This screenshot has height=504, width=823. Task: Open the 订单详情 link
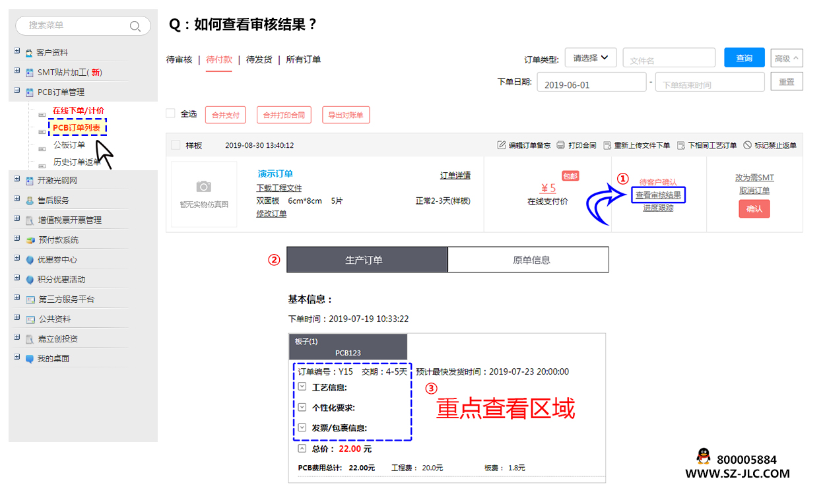pyautogui.click(x=455, y=175)
